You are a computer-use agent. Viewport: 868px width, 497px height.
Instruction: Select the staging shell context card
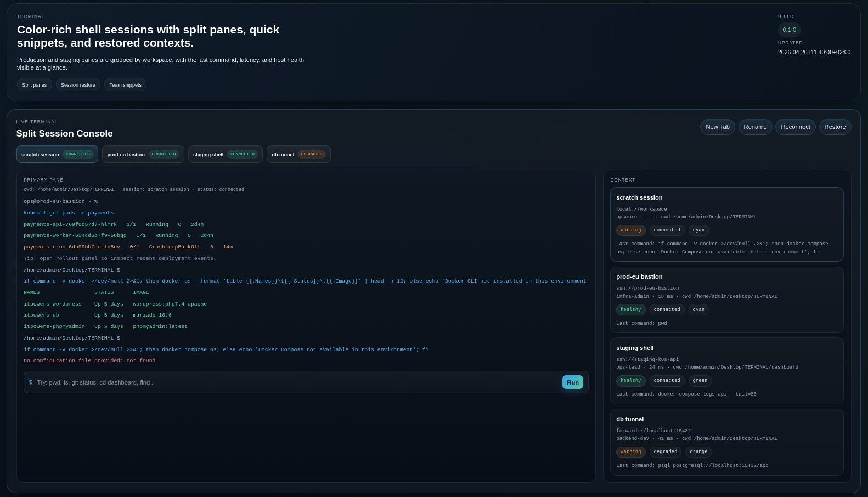click(x=726, y=371)
